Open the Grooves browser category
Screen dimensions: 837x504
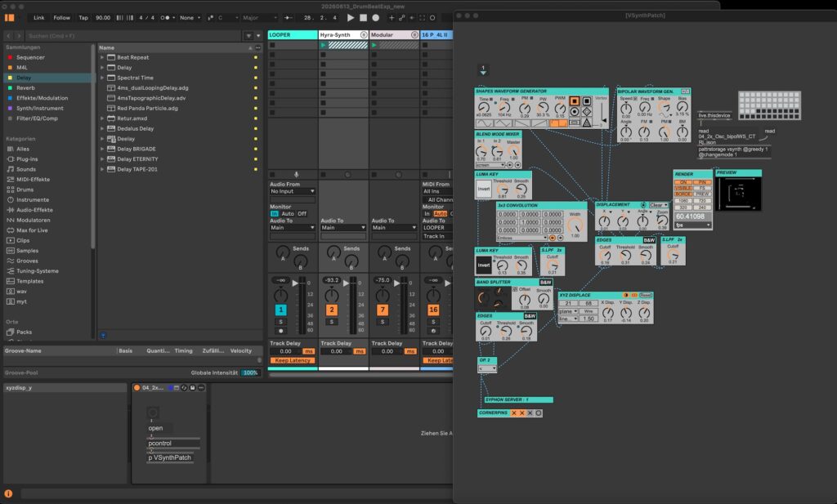[27, 261]
